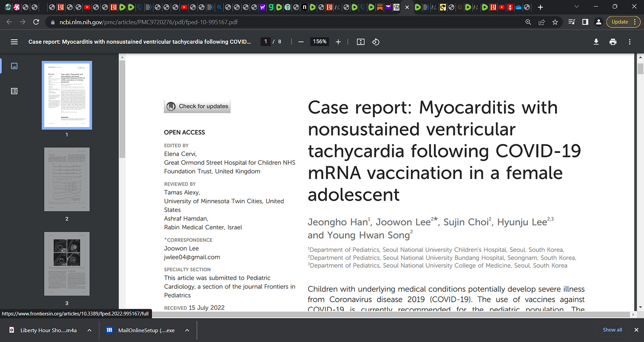Viewport: 644px width, 342px height.
Task: Click the author name Joowon Lee in byline
Action: 403,222
